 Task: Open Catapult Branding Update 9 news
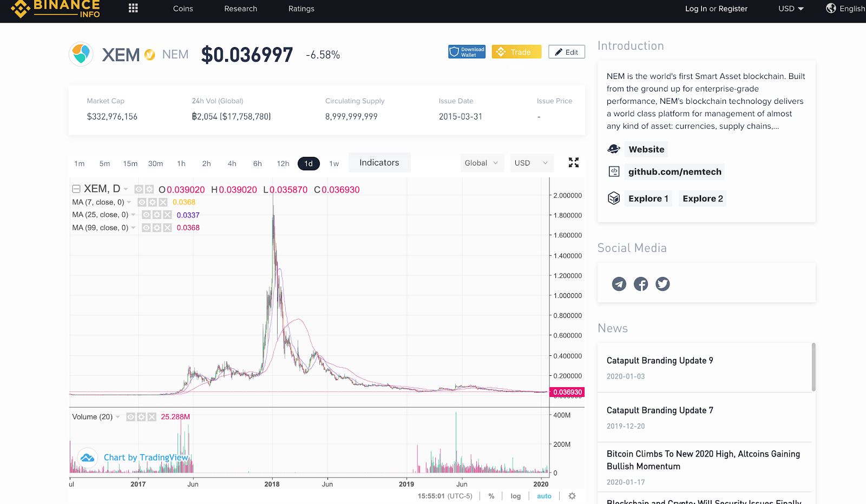tap(660, 361)
